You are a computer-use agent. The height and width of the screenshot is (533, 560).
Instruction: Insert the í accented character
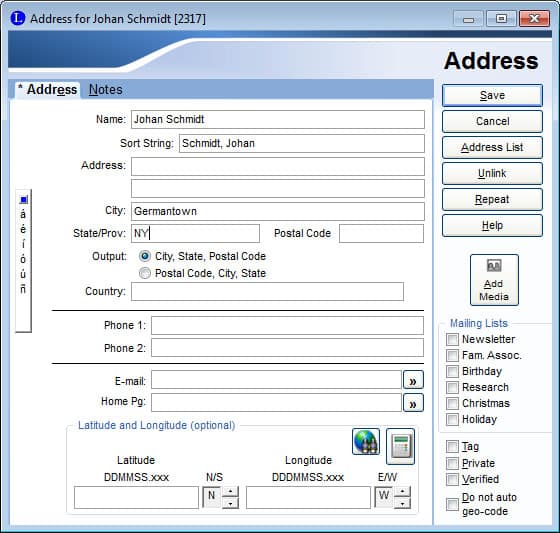click(23, 244)
